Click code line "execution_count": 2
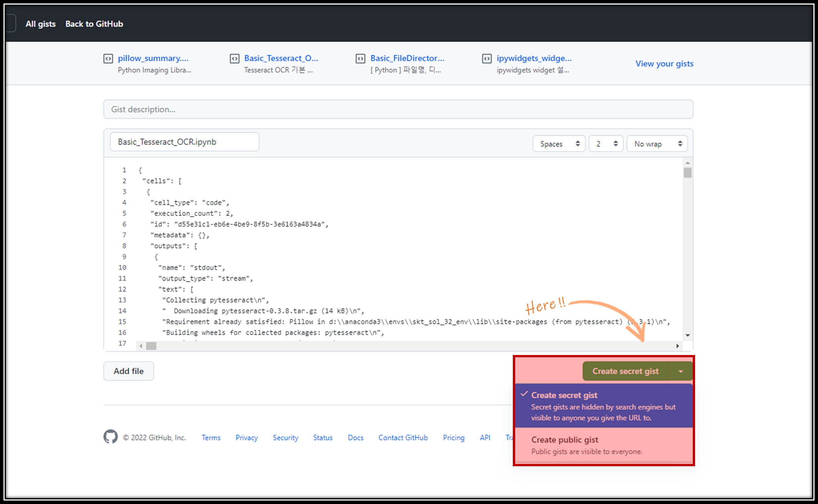 click(192, 213)
